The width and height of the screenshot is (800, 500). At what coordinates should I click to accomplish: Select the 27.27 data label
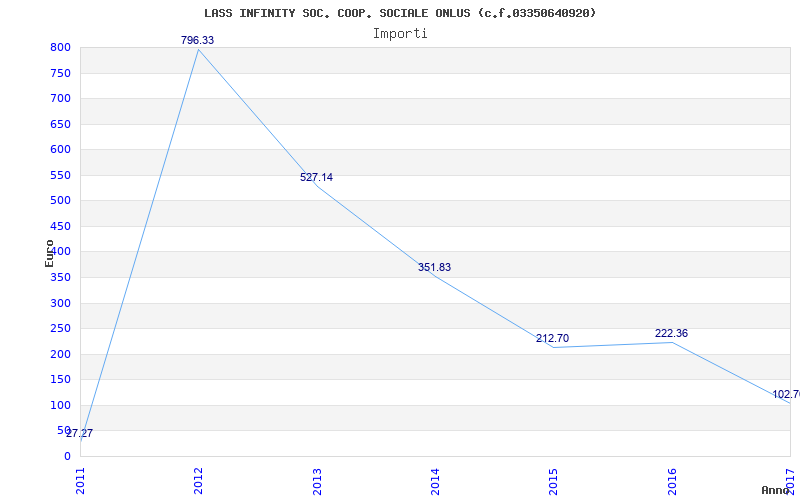(80, 433)
